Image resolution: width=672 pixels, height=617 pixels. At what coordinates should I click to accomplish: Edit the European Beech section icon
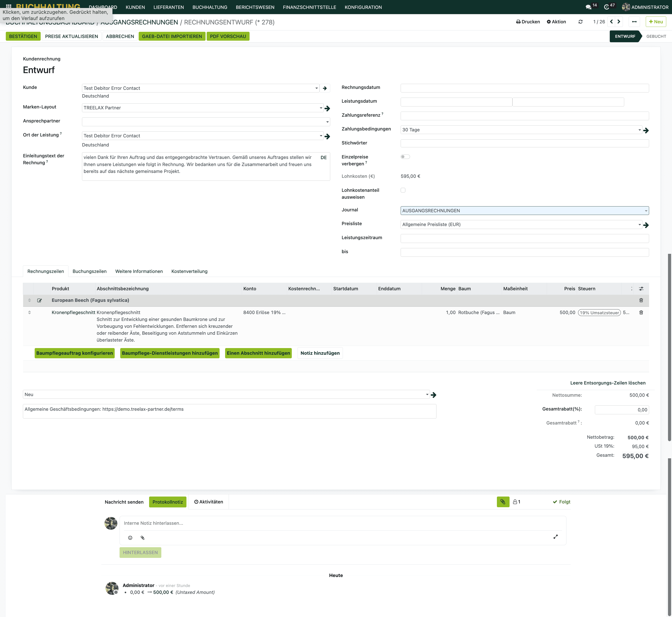coord(39,300)
